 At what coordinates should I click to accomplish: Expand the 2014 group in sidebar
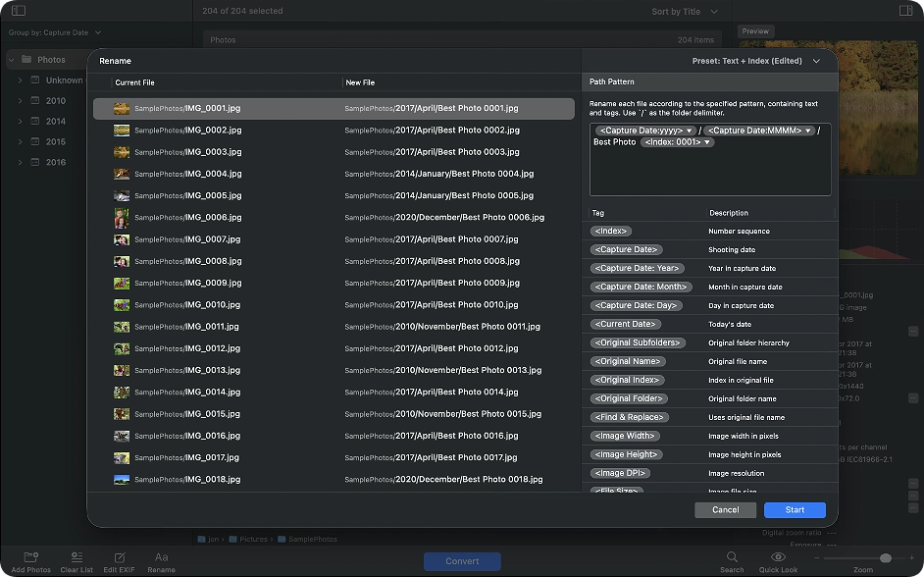[20, 122]
